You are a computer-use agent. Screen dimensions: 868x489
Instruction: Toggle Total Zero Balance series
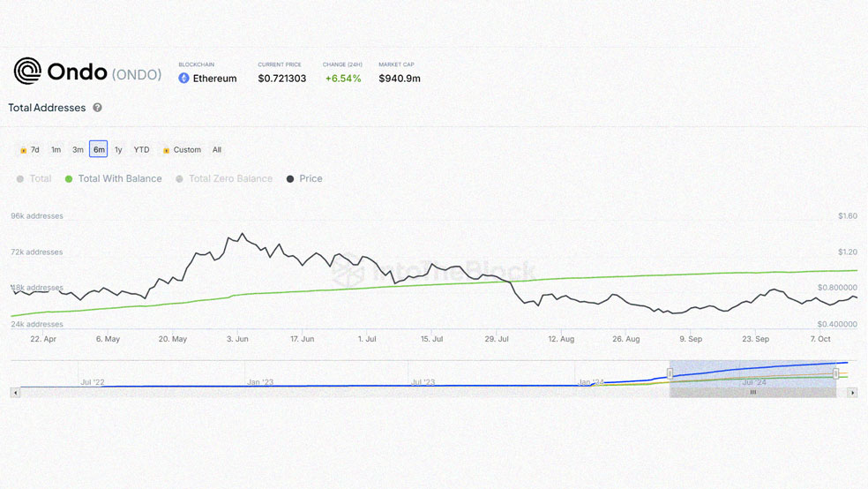point(224,179)
